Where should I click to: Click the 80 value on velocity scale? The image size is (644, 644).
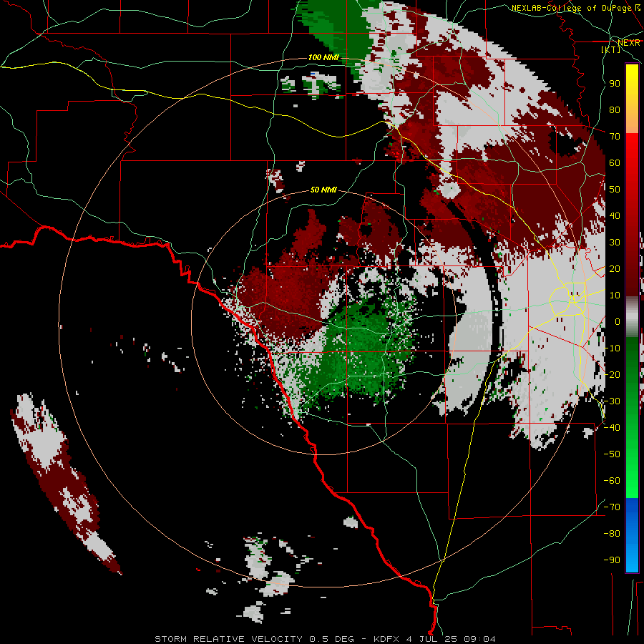pos(615,109)
